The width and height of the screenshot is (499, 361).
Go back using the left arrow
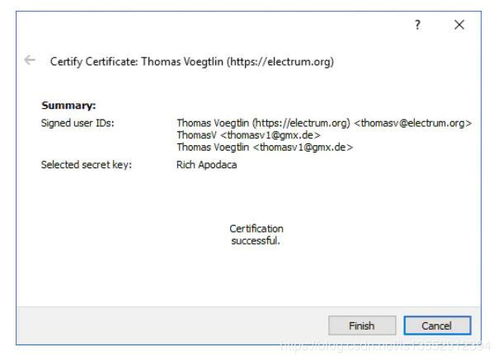(30, 60)
